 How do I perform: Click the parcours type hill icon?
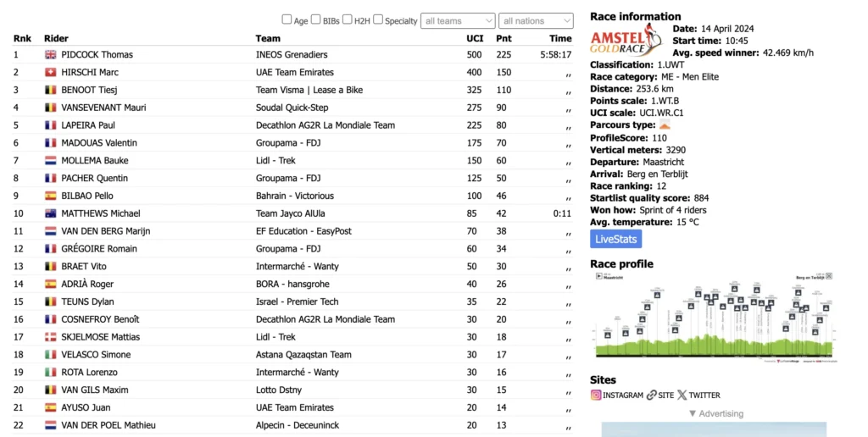click(665, 125)
